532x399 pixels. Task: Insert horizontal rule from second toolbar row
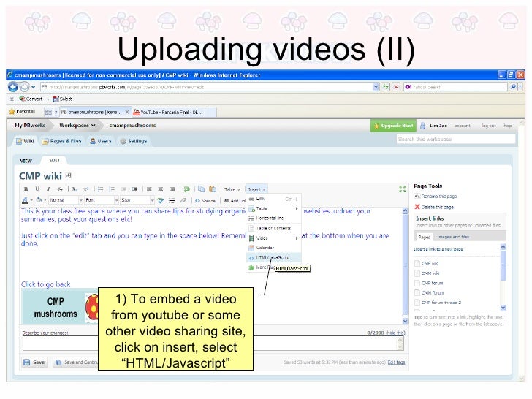[x=172, y=200]
